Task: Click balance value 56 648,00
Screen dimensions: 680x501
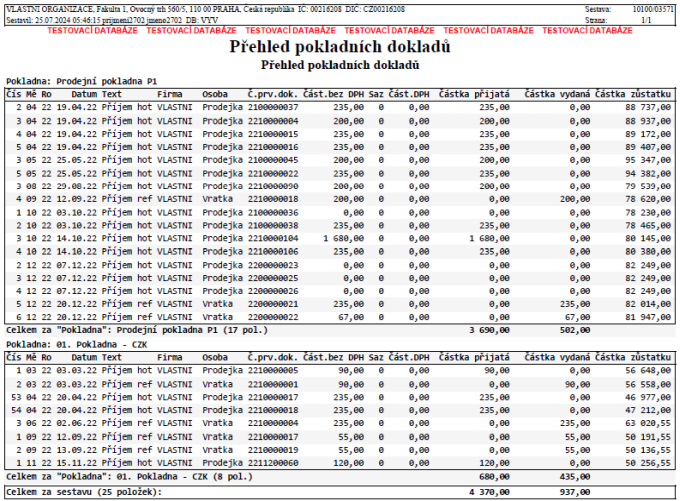Action: 648,370
